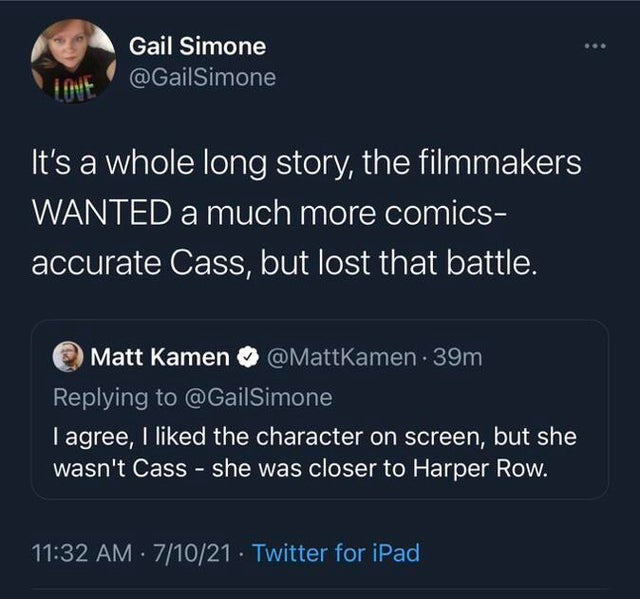
Task: Open the Gail Simone display name
Action: pyautogui.click(x=198, y=46)
